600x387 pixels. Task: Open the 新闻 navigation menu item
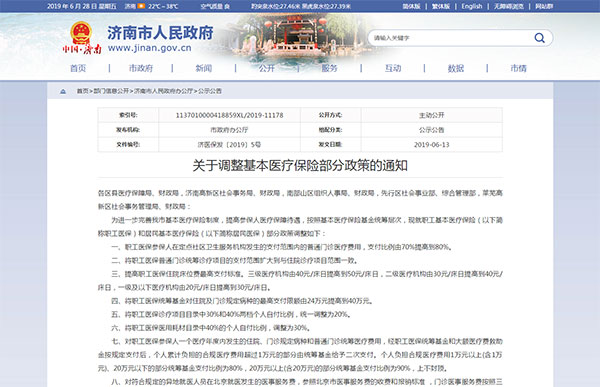(204, 68)
